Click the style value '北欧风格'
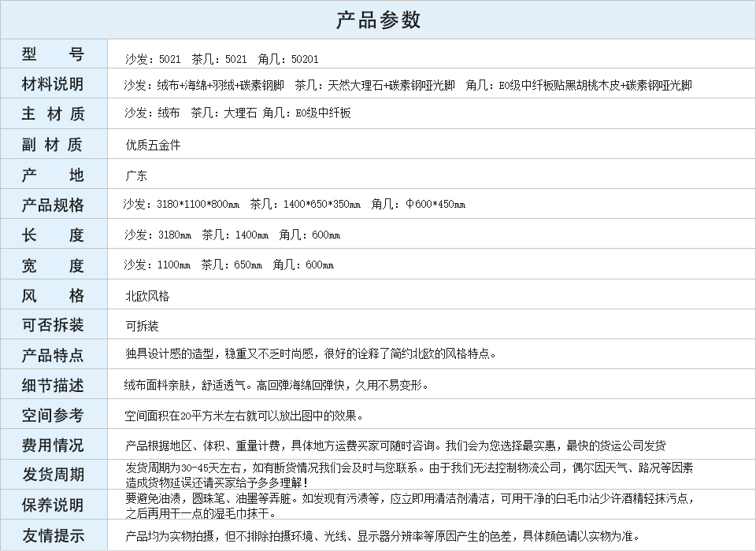This screenshot has height=551, width=756. [147, 296]
